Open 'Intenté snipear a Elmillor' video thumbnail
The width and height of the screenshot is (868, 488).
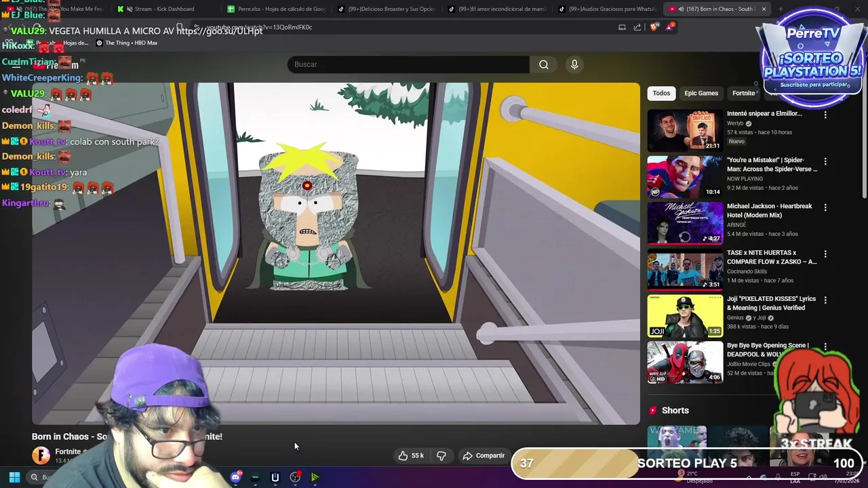685,131
